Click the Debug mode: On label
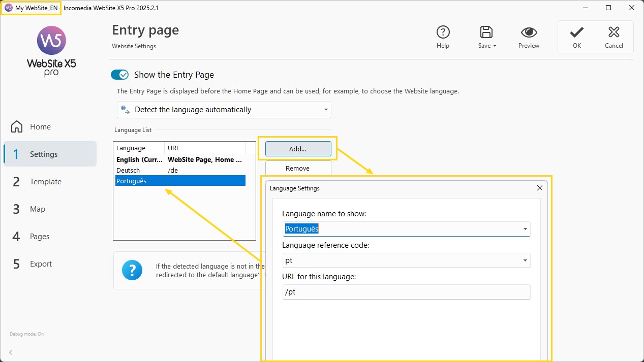The image size is (644, 362). (26, 334)
